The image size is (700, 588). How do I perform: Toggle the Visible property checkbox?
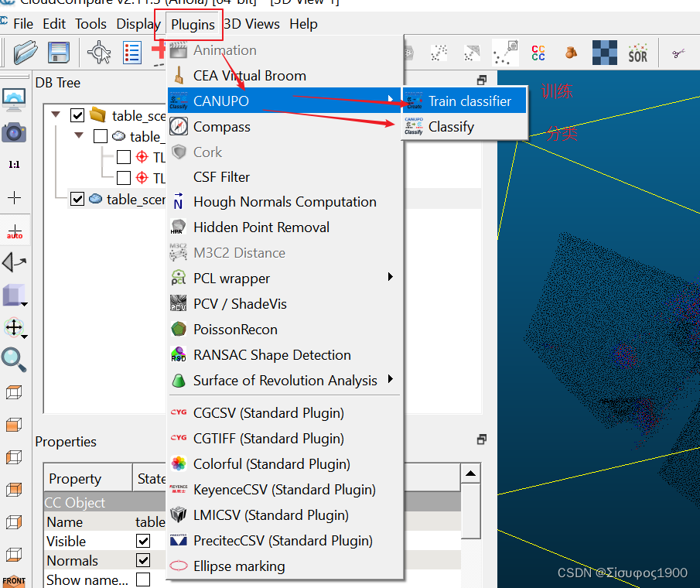(x=143, y=541)
